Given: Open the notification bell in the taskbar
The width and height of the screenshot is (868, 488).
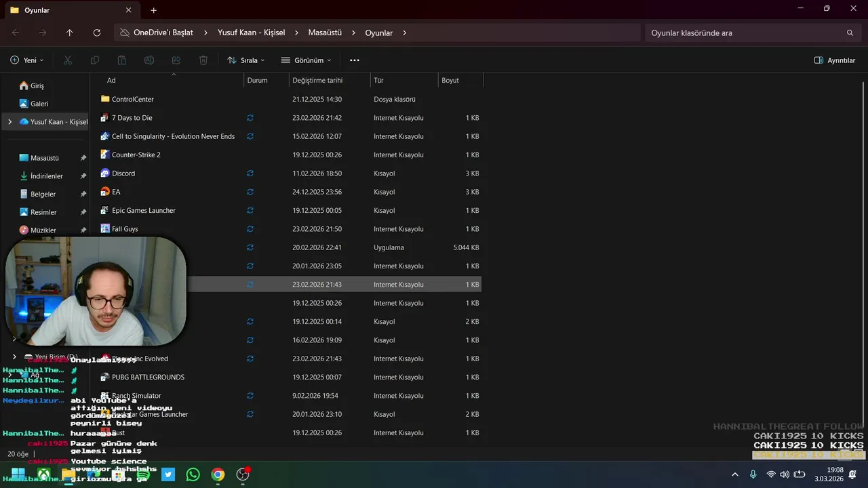Looking at the screenshot, I should (853, 474).
